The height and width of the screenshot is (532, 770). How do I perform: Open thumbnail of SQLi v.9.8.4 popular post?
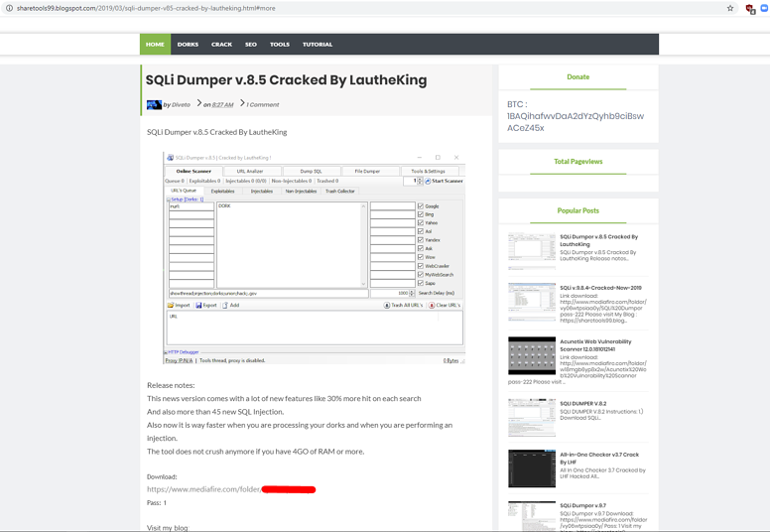point(532,302)
